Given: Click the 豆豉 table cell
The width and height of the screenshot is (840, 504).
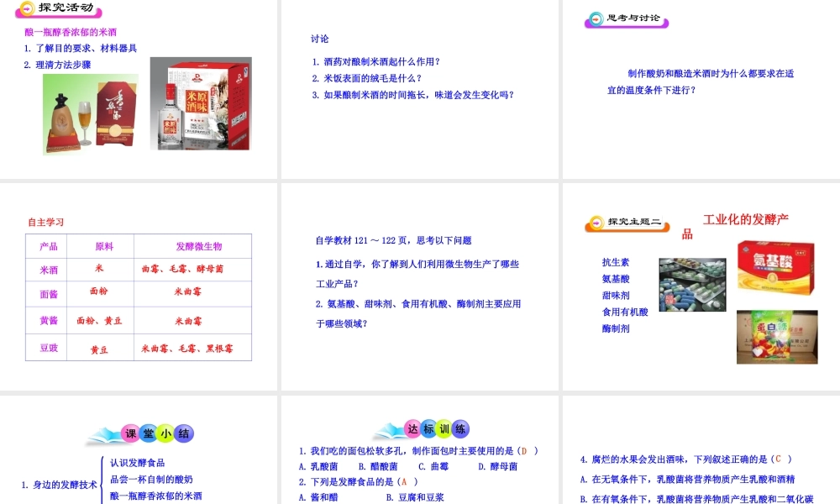Looking at the screenshot, I should click(x=48, y=348).
